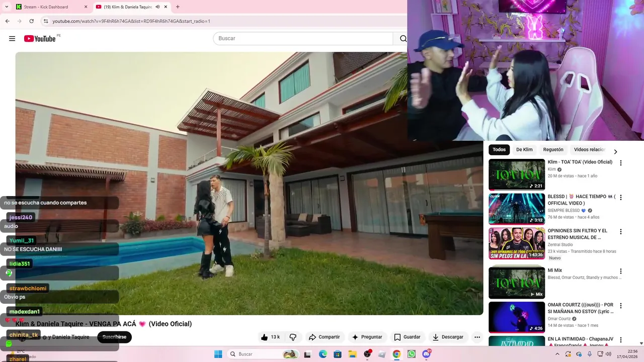Viewport: 644px width, 362px height.
Task: Open BLESSD HACE TIEMPO video thumbnail
Action: pyautogui.click(x=517, y=209)
